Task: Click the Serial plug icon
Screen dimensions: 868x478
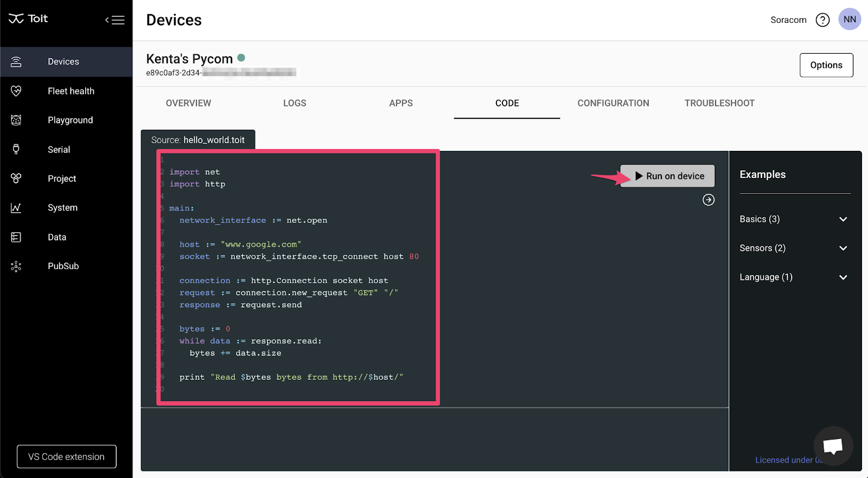Action: (16, 150)
